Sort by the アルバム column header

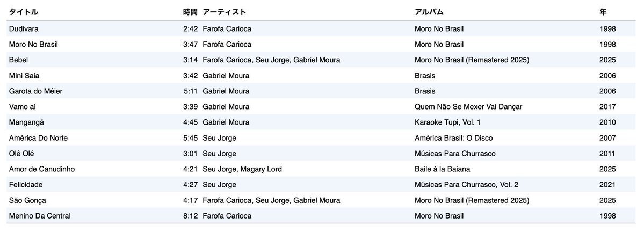tap(429, 12)
